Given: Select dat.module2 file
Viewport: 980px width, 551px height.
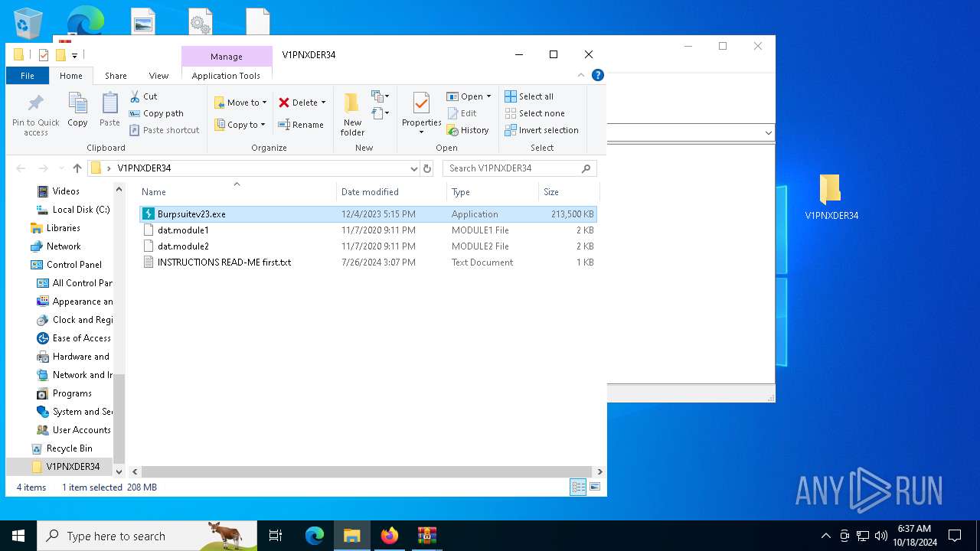Looking at the screenshot, I should [x=368, y=246].
